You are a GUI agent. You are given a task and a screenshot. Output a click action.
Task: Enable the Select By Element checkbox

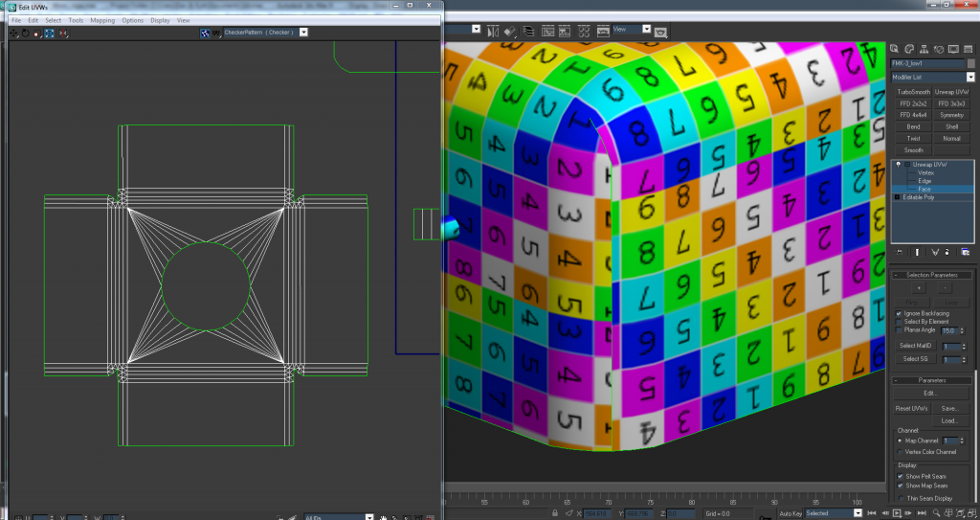(899, 322)
